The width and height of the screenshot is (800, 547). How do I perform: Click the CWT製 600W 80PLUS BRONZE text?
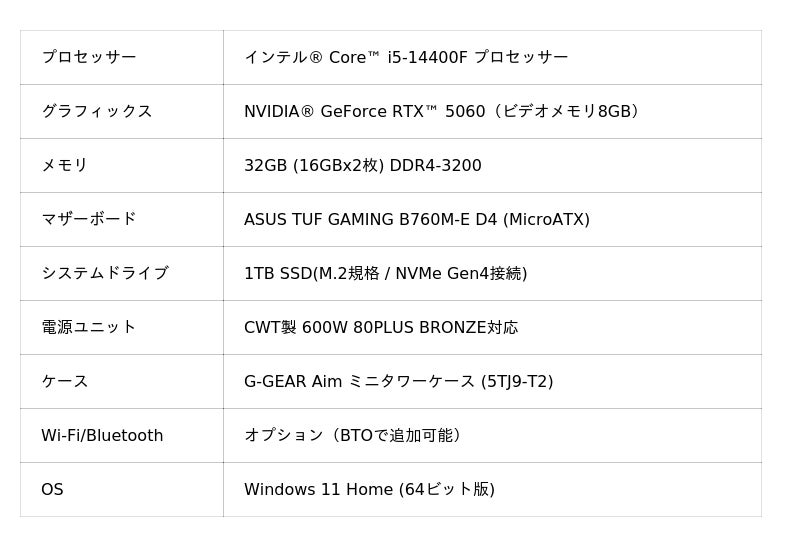[381, 327]
